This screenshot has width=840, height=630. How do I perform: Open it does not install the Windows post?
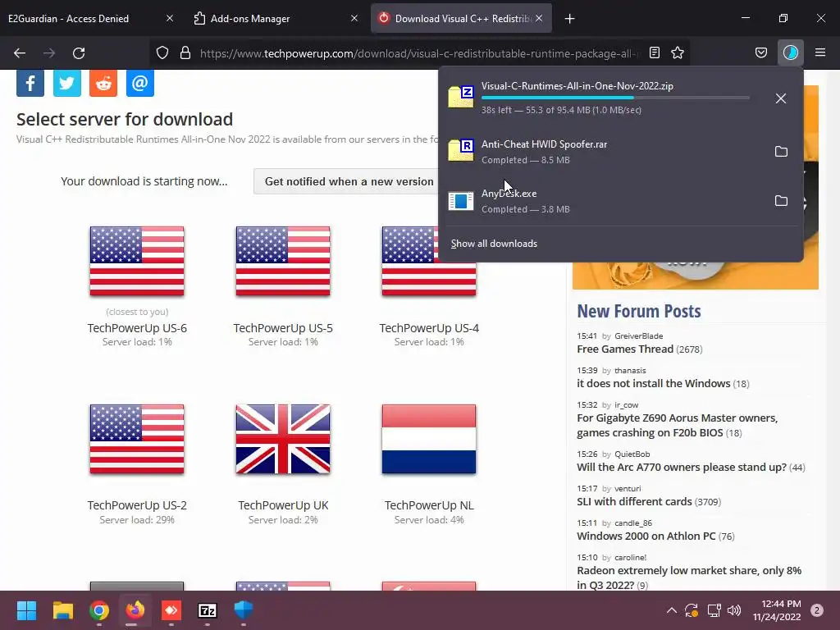pyautogui.click(x=653, y=384)
